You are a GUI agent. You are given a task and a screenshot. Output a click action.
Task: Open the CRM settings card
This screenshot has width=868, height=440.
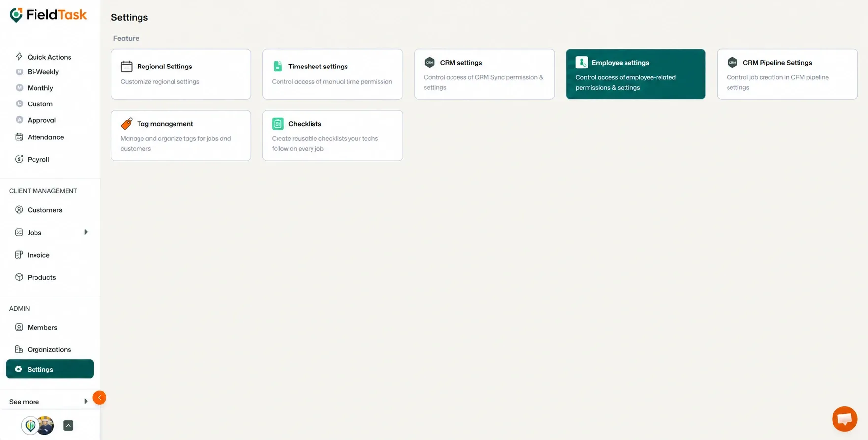pos(484,74)
